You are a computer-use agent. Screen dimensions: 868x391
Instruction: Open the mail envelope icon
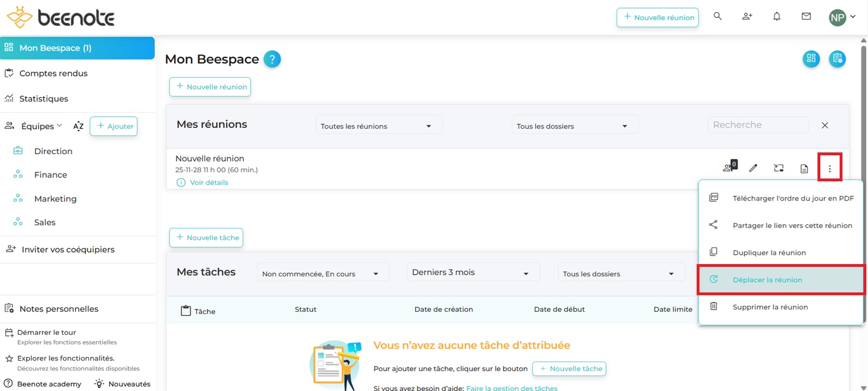[806, 17]
